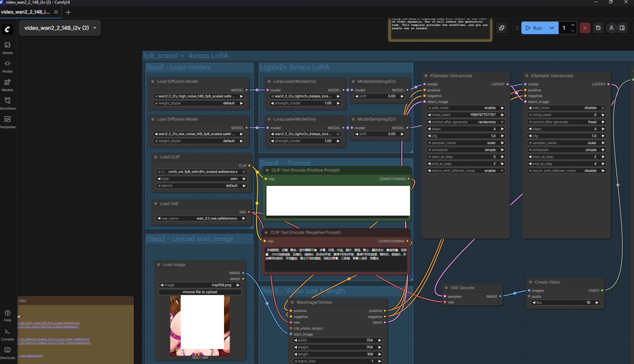Screen dimensions: 634x364
Task: Click the IMAGE output port on Load Image
Action: [243, 273]
